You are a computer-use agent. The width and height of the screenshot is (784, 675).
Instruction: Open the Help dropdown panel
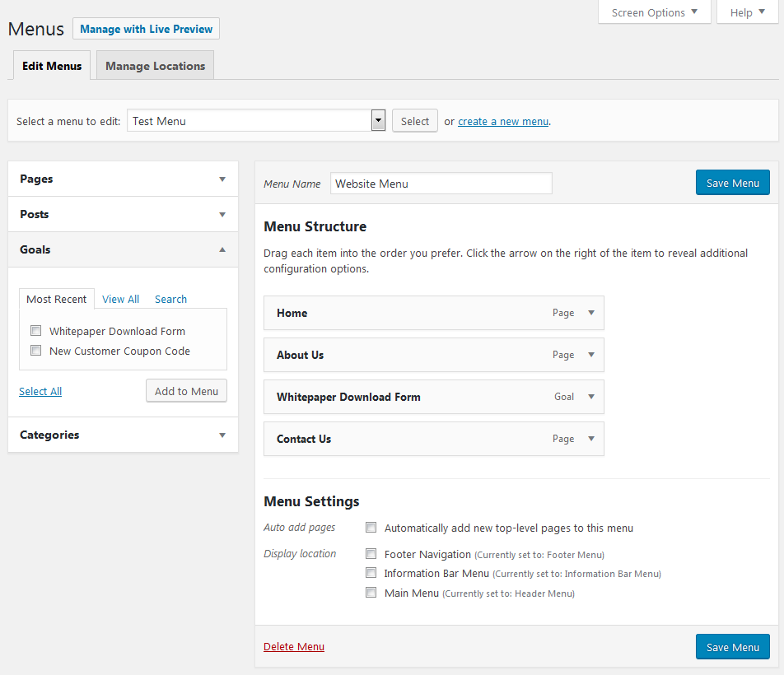click(x=748, y=12)
